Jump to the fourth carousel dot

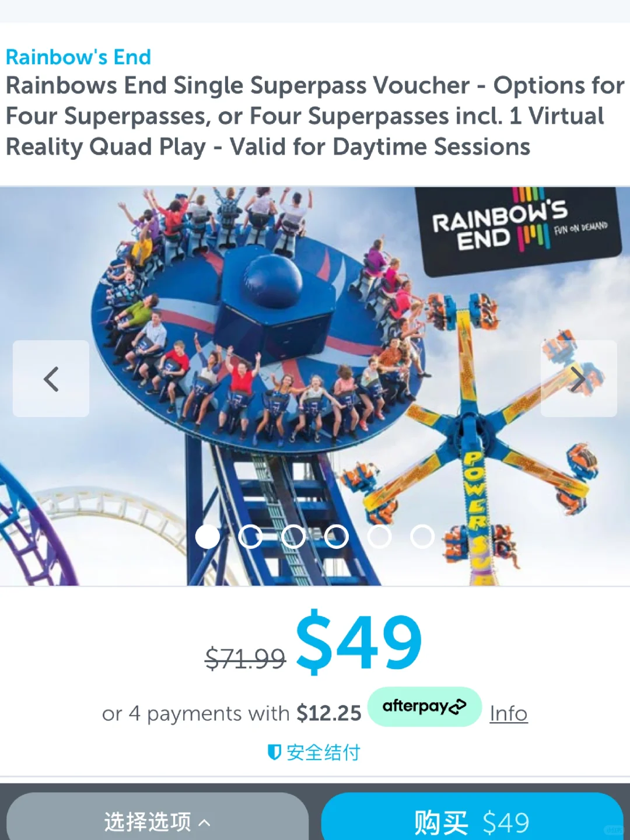337,537
